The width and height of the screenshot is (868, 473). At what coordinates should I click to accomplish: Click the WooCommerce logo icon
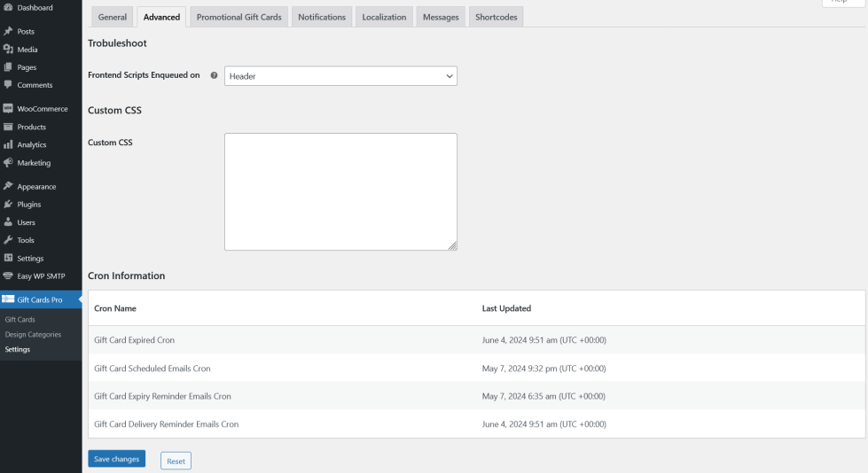pyautogui.click(x=8, y=109)
